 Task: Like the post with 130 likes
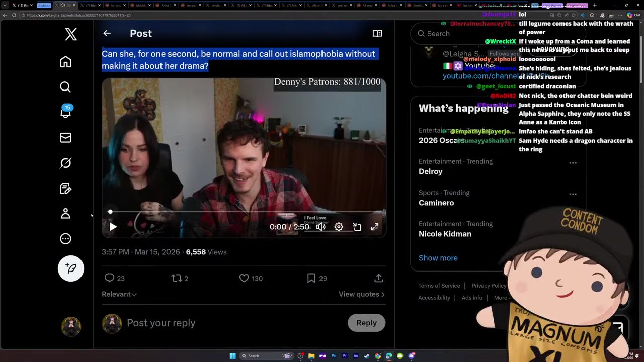[251, 278]
